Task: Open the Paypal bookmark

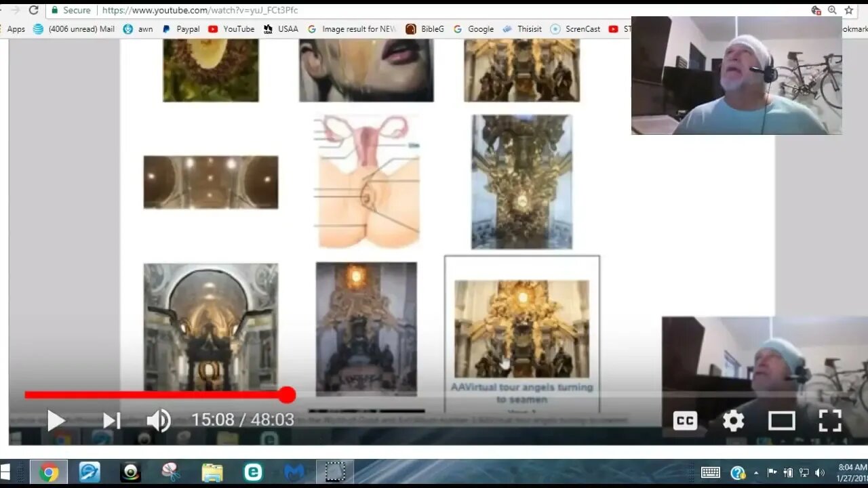Action: point(181,29)
